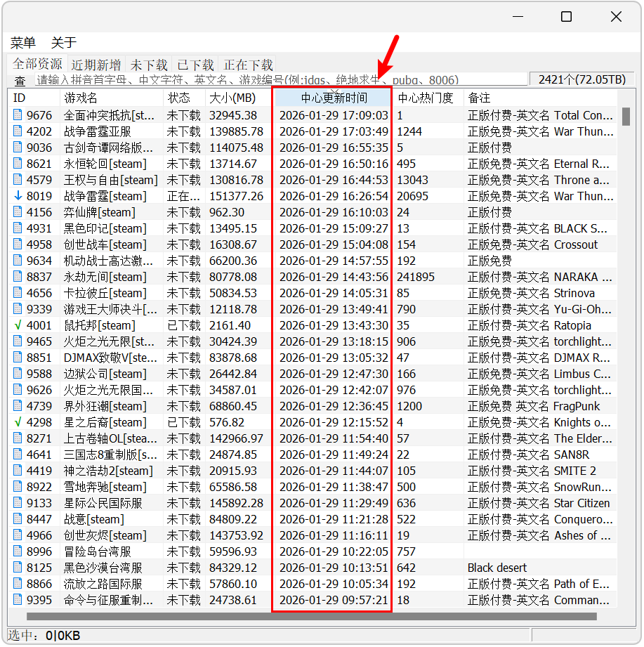The width and height of the screenshot is (644, 647).
Task: Select game name 冒险岛台湾服
Action: pos(98,551)
